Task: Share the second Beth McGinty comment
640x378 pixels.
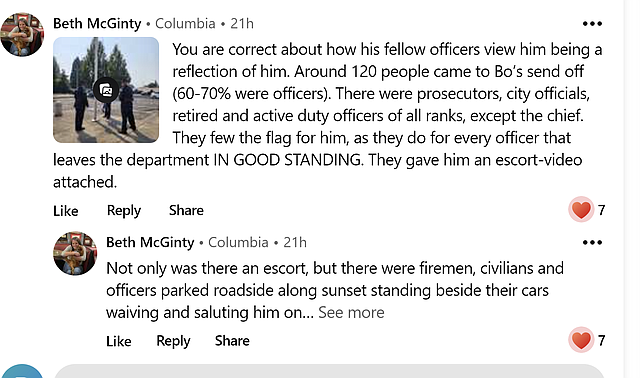Action: pos(232,340)
